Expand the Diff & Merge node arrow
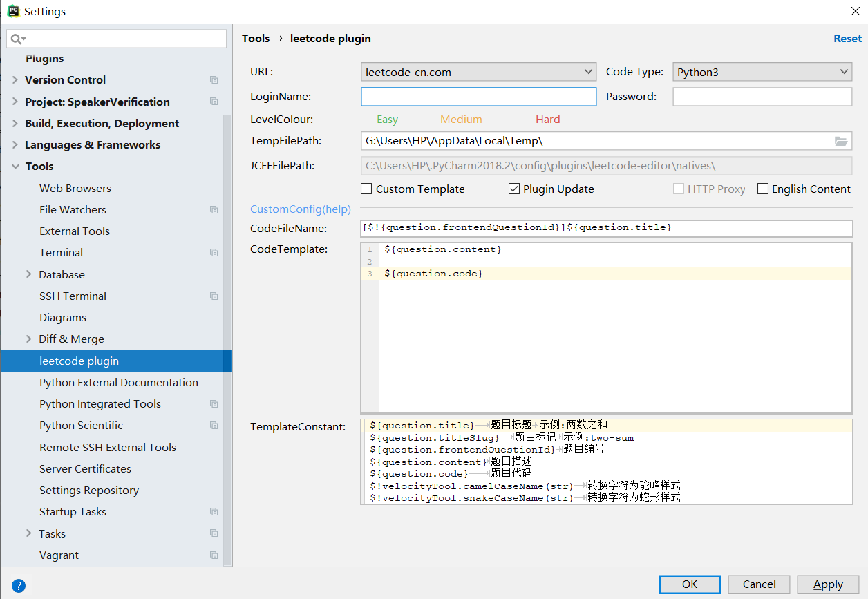 28,339
